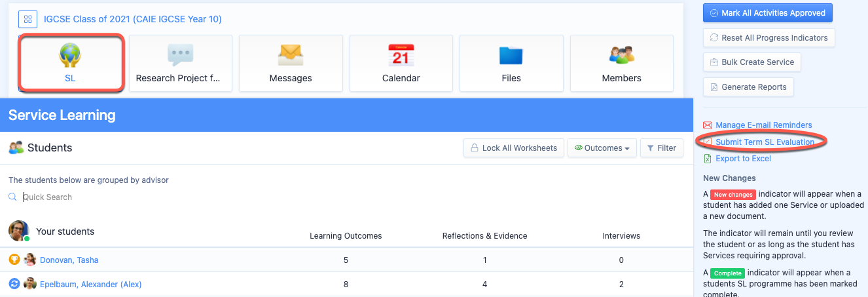Viewport: 868px width, 297px height.
Task: Open the Files folder tile
Action: coord(511,63)
